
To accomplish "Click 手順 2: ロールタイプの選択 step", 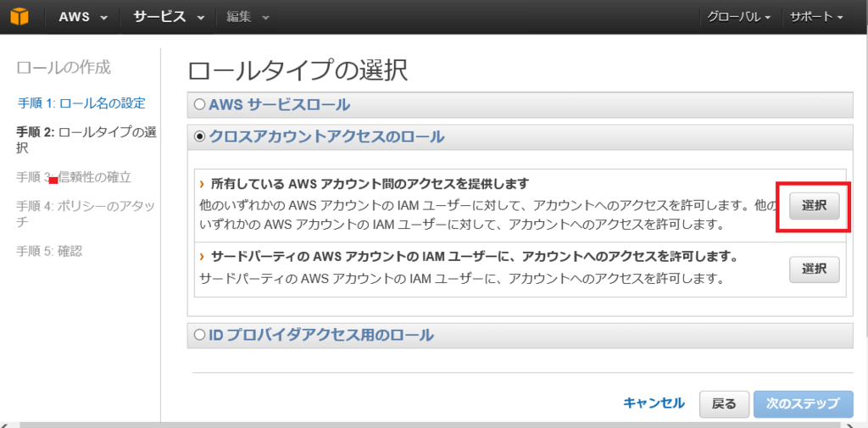I will point(86,141).
